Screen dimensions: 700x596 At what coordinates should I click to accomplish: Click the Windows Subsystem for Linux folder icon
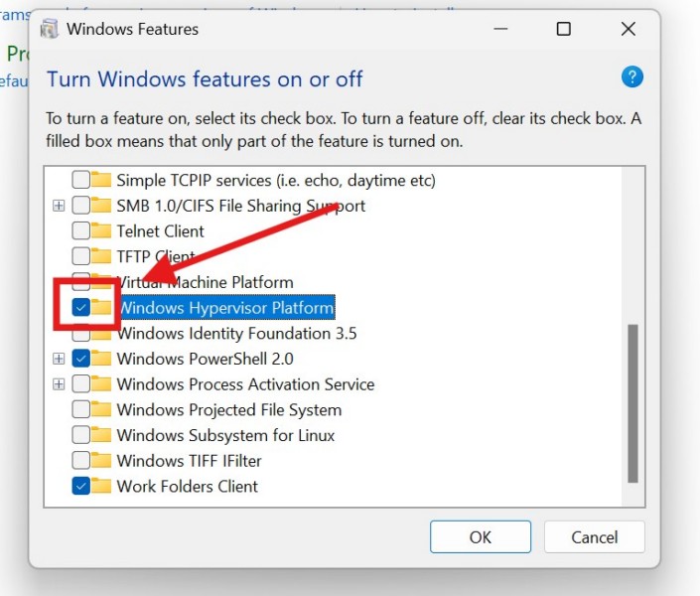pyautogui.click(x=101, y=435)
